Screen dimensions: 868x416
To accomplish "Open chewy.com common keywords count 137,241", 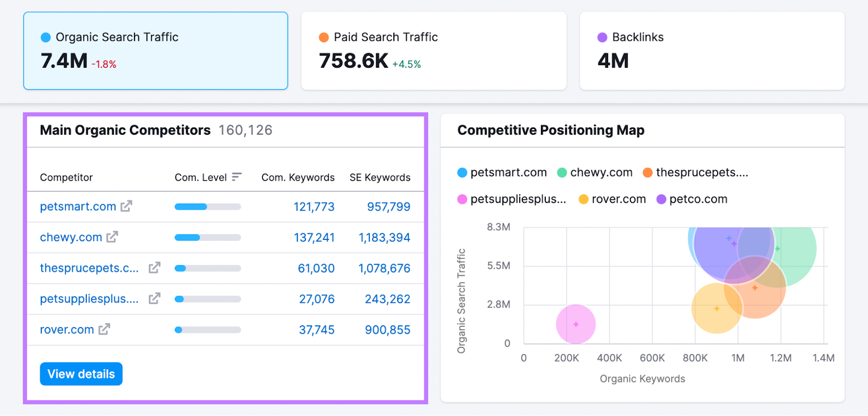I will point(314,237).
